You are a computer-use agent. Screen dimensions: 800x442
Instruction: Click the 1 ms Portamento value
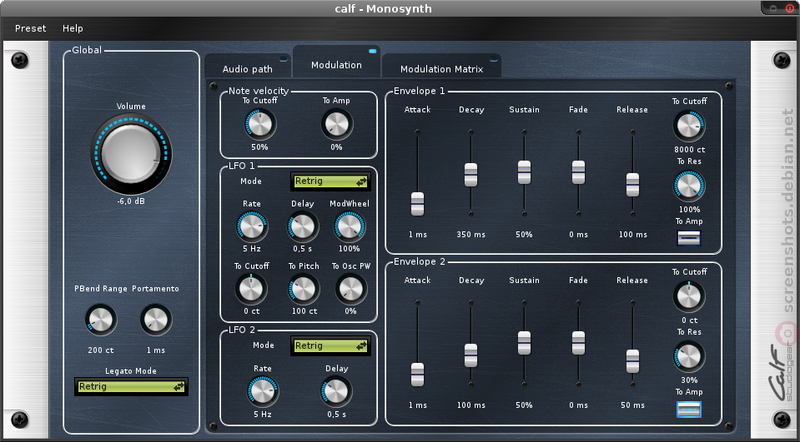pos(156,350)
